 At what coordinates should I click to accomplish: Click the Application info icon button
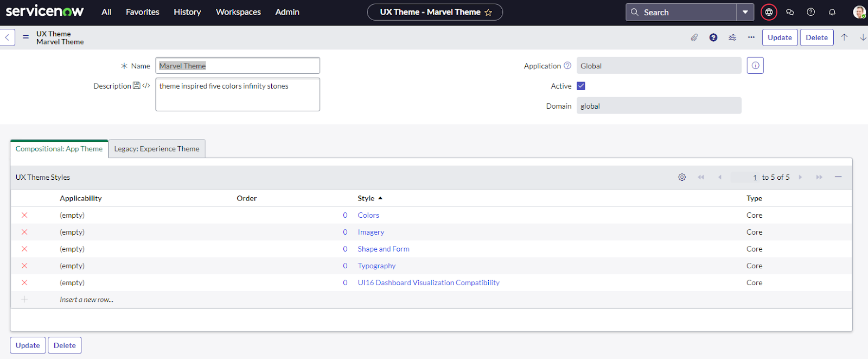[x=755, y=66]
